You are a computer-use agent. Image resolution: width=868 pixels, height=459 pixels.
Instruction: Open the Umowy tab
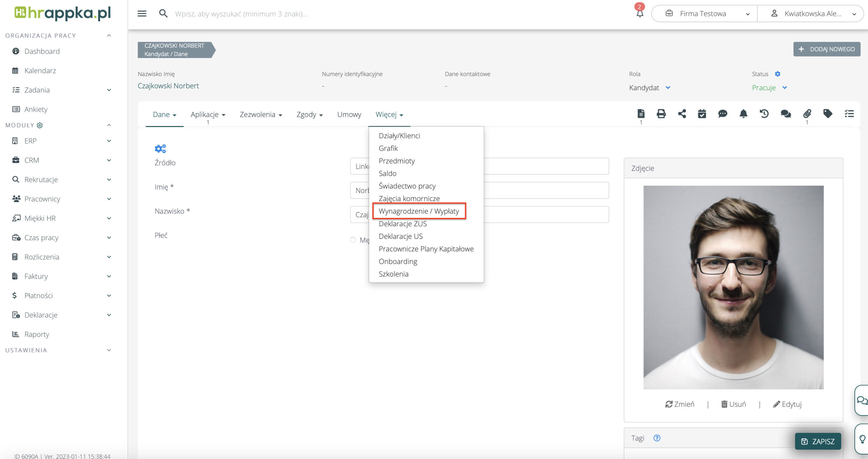(x=349, y=114)
